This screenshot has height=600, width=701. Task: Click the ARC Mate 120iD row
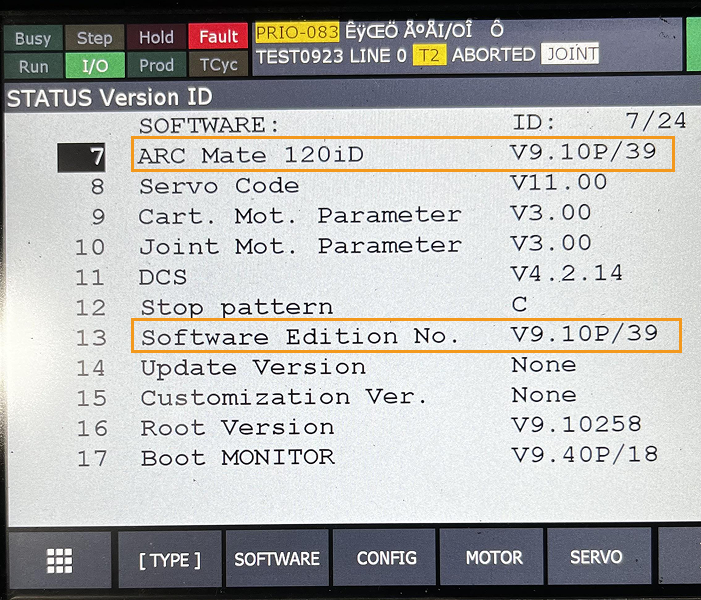point(402,154)
